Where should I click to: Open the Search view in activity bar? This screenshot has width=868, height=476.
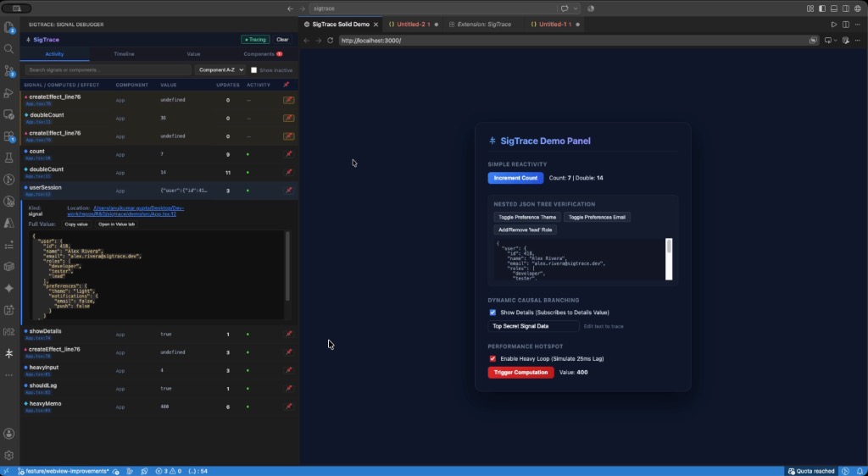click(x=8, y=48)
